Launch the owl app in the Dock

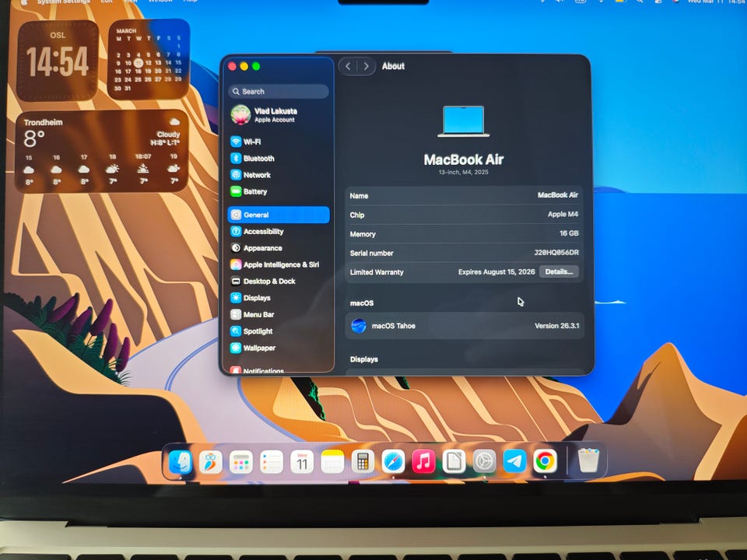[211, 461]
